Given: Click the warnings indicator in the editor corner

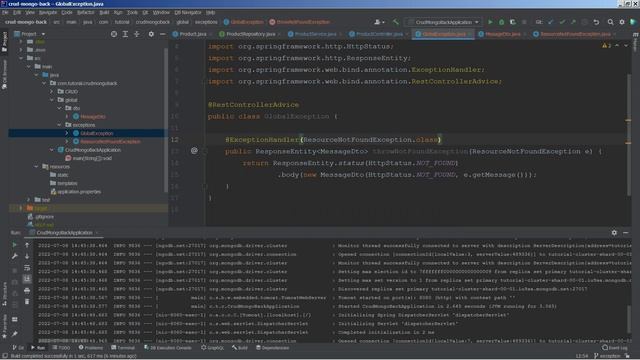Looking at the screenshot, I should (607, 46).
